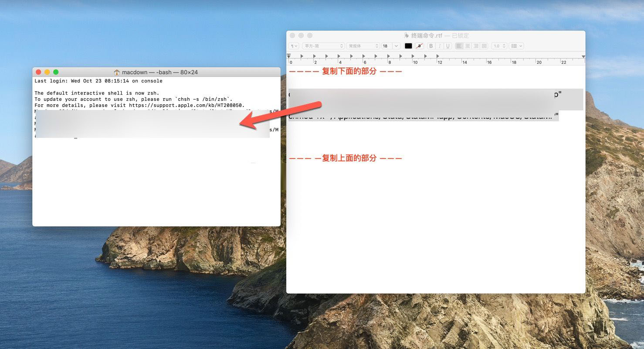Click the default interactive shell is now zsh line
Viewport: 644px width, 349px height.
click(x=97, y=93)
